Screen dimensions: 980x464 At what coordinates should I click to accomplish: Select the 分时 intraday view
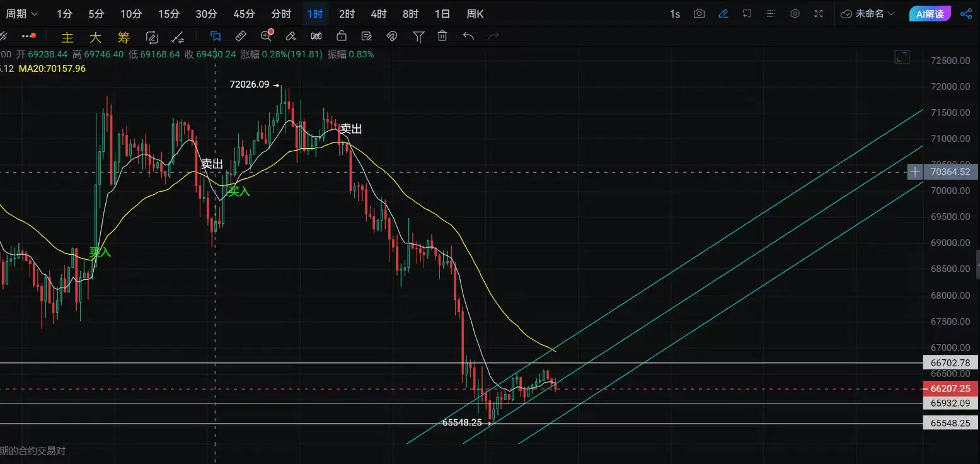click(x=281, y=14)
